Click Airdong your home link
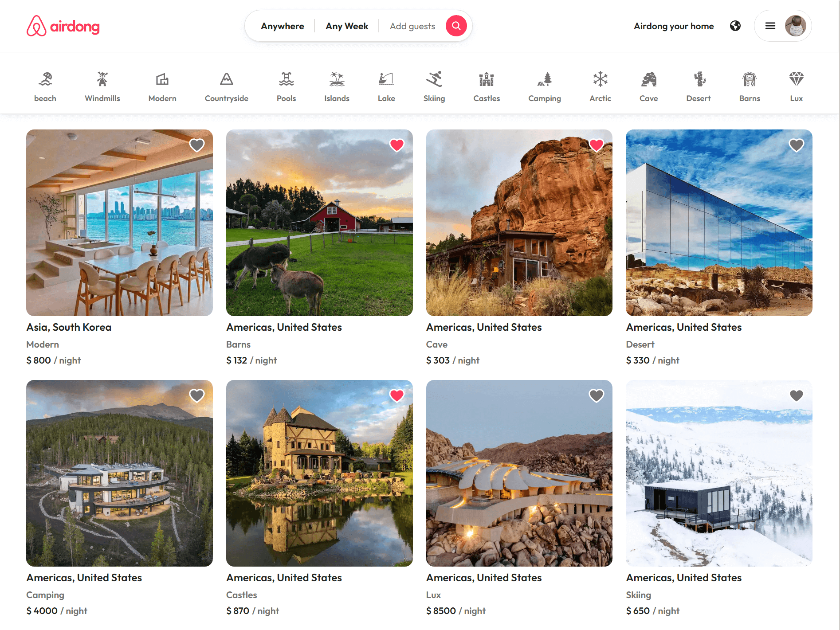The height and width of the screenshot is (630, 840). coord(673,26)
